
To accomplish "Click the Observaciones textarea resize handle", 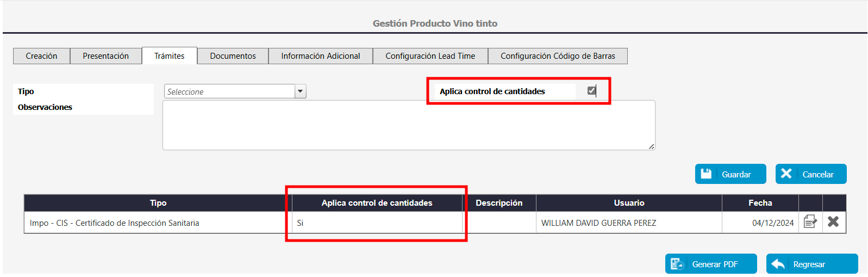I will [651, 146].
